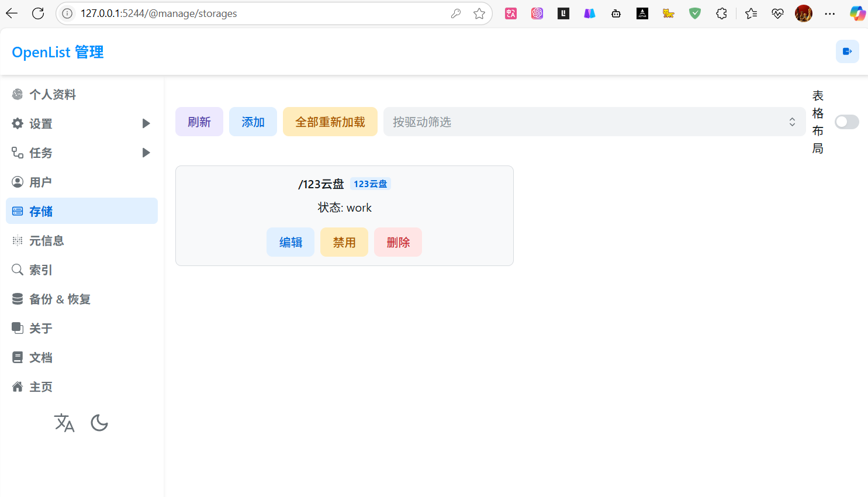Open 索引 in the sidebar
This screenshot has height=497, width=868.
tap(82, 270)
